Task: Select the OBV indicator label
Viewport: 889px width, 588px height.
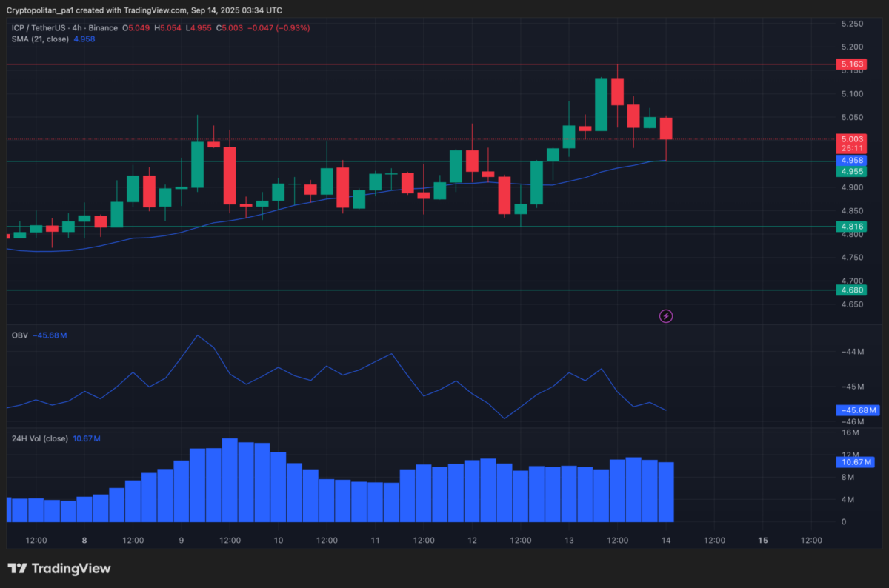Action: click(19, 335)
